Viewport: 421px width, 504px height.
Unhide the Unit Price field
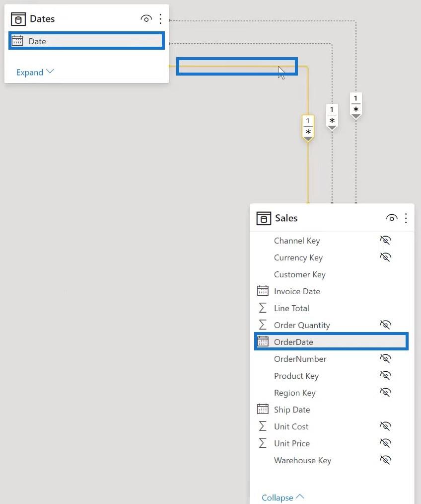[385, 443]
